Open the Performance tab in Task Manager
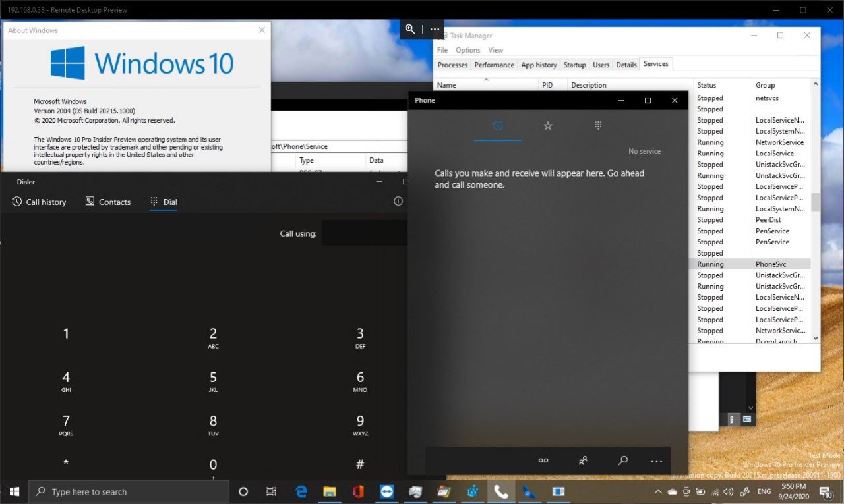 point(494,65)
